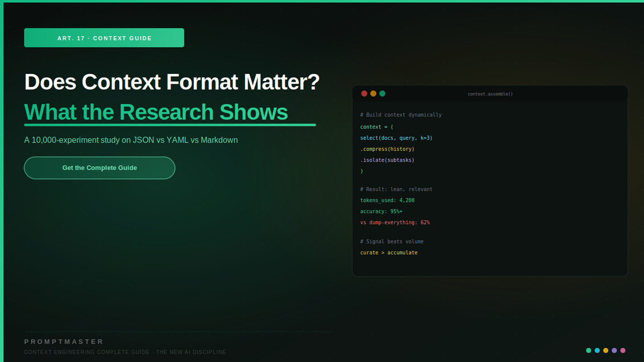Click the headline Does Context Format Matter?
Image resolution: width=644 pixels, height=362 pixels.
coord(172,82)
